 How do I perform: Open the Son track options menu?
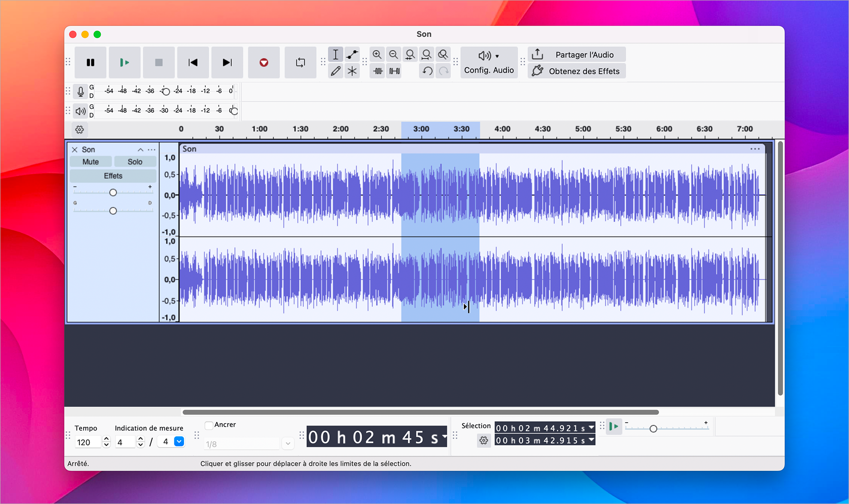click(152, 150)
